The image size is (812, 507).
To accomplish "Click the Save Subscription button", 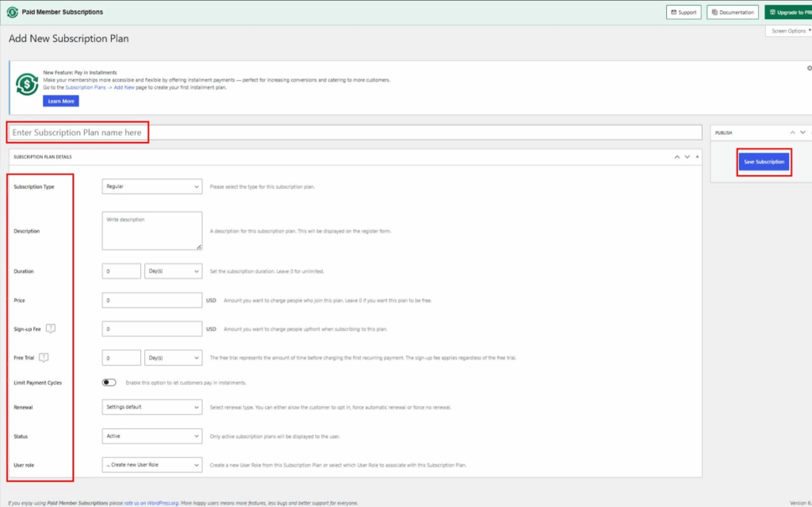I will (x=764, y=162).
